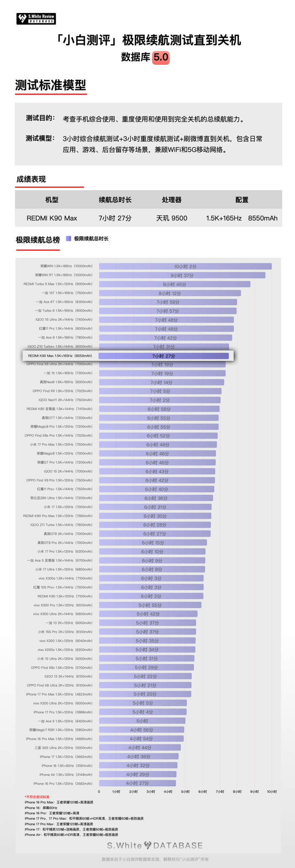This screenshot has width=295, height=868.
Task: Click the 荣耀WIN 10小时2分 bar
Action: click(185, 266)
